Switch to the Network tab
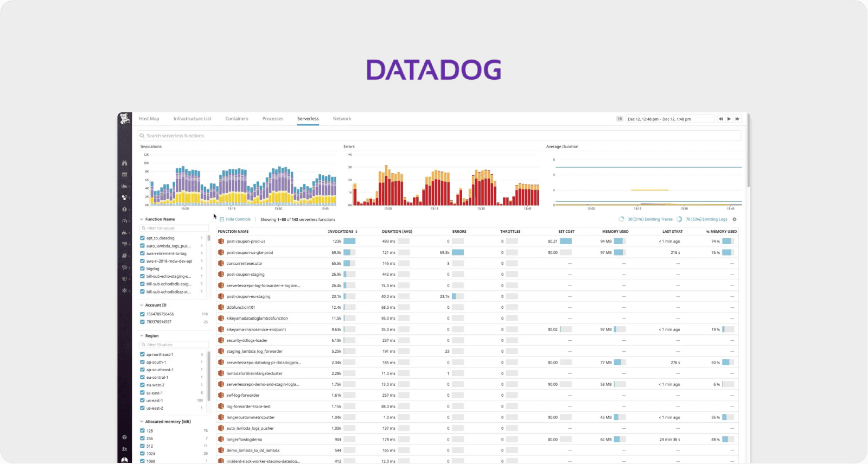 pos(342,119)
